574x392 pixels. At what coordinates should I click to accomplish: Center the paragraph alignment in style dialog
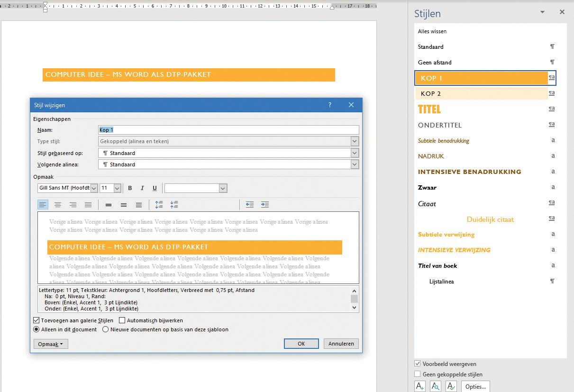click(58, 205)
